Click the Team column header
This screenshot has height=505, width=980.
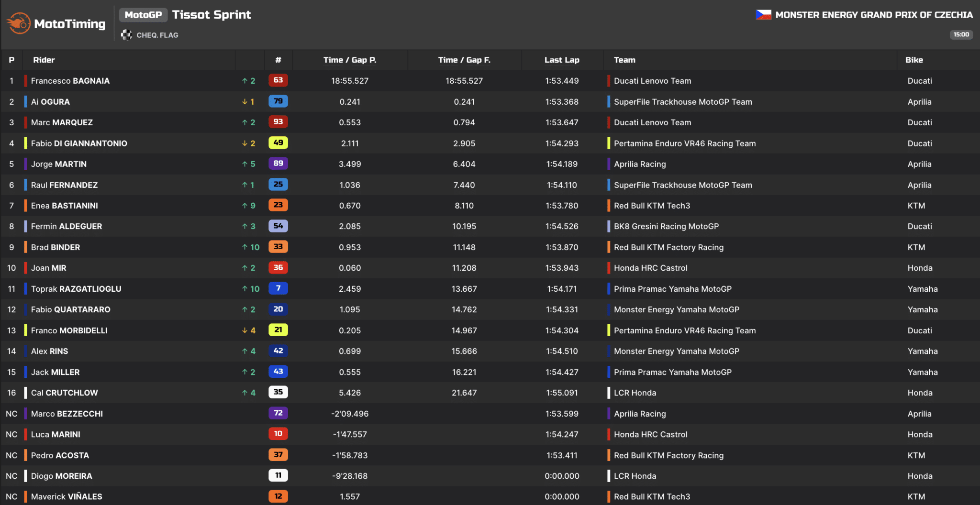click(624, 60)
